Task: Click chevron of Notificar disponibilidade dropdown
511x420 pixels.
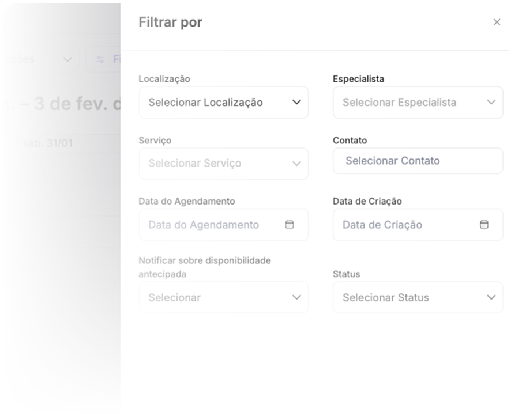Action: (296, 298)
